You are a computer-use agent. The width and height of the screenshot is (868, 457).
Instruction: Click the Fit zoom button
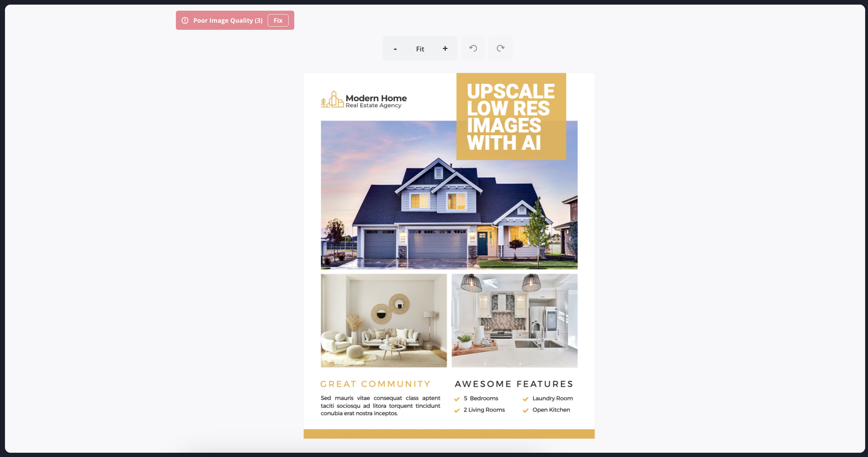pyautogui.click(x=420, y=49)
